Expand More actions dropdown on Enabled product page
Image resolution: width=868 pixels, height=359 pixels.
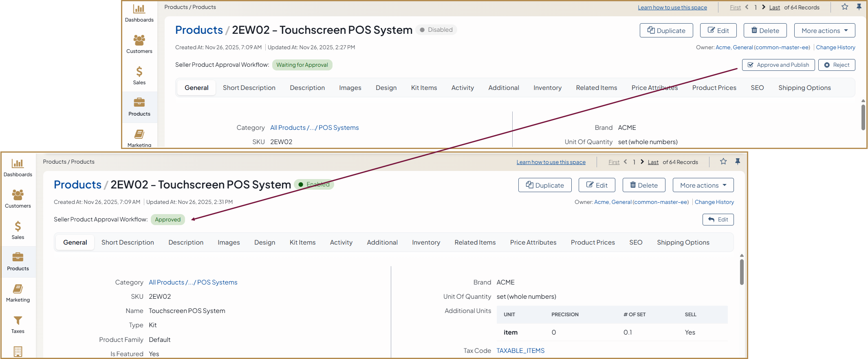tap(703, 185)
